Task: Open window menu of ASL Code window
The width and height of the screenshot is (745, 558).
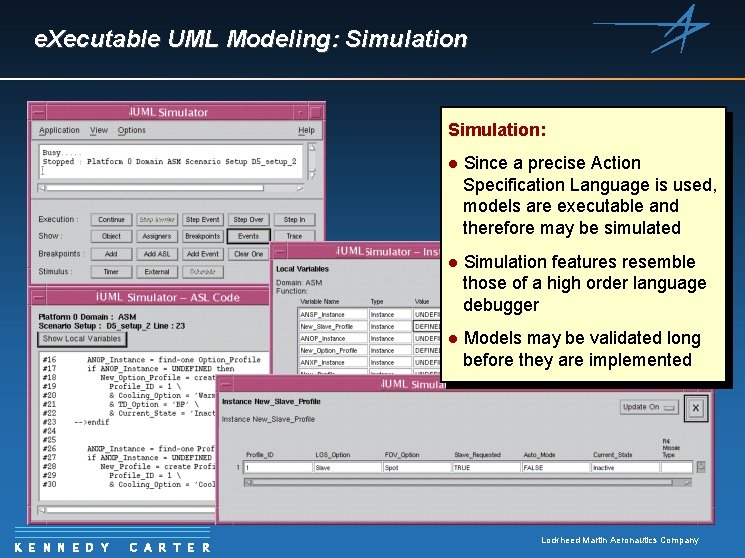Action: [38, 298]
